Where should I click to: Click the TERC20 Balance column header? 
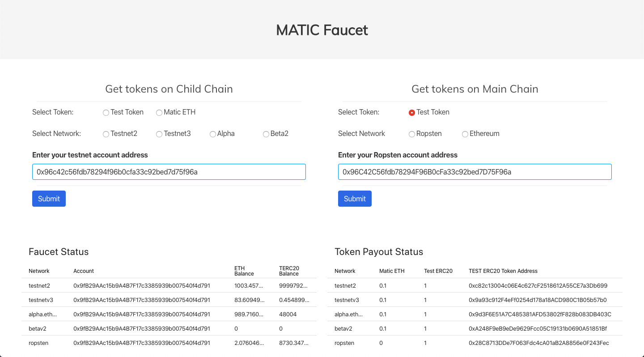(289, 271)
